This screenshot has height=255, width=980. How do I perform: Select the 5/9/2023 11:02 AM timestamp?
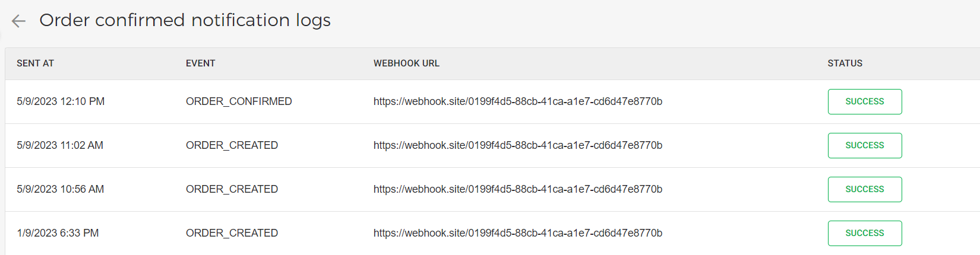pos(60,145)
